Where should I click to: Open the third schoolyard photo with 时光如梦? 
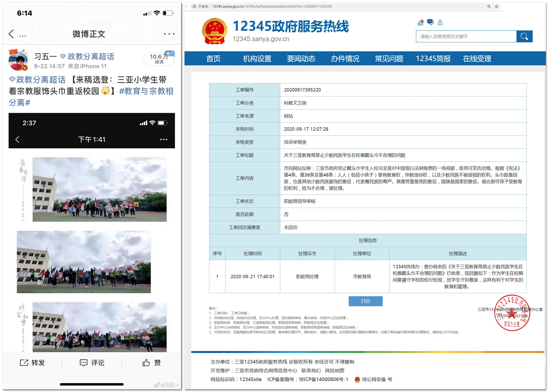pyautogui.click(x=99, y=327)
